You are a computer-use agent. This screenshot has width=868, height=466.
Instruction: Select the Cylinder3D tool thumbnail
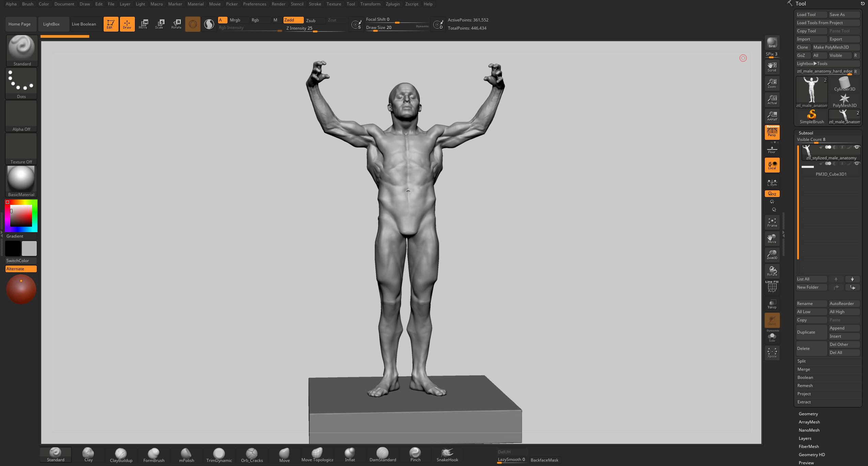844,84
